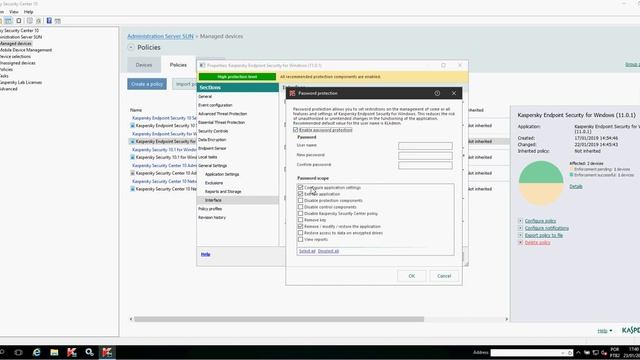Viewport: 640px width, 360px height.
Task: Open Details link beside pie chart
Action: pos(576,187)
